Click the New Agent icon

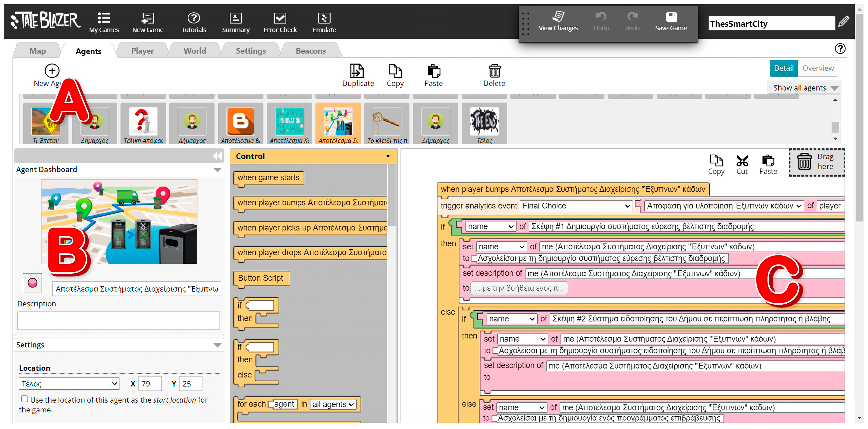point(51,71)
